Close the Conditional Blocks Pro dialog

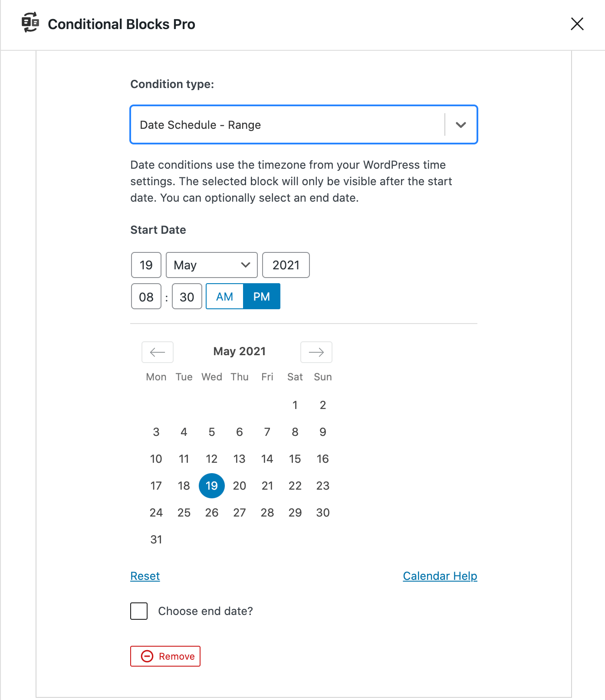[x=577, y=24]
